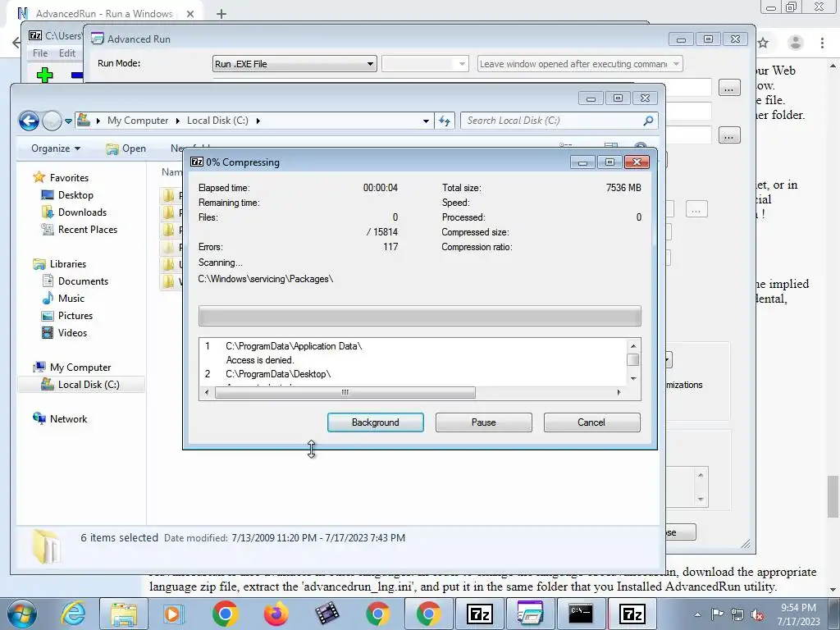Image resolution: width=840 pixels, height=630 pixels.
Task: Click the Explorer Forward navigation button
Action: (x=52, y=121)
